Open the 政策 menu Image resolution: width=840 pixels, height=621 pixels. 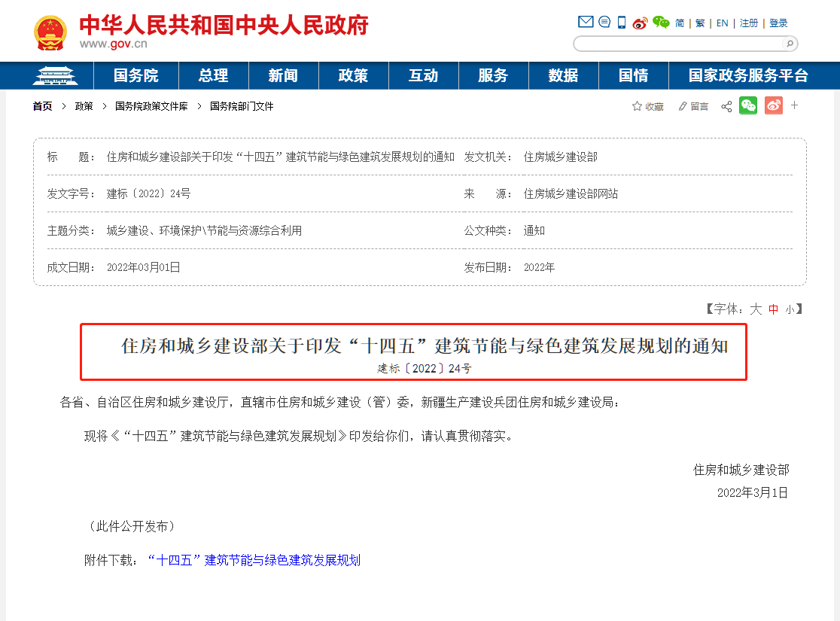354,75
